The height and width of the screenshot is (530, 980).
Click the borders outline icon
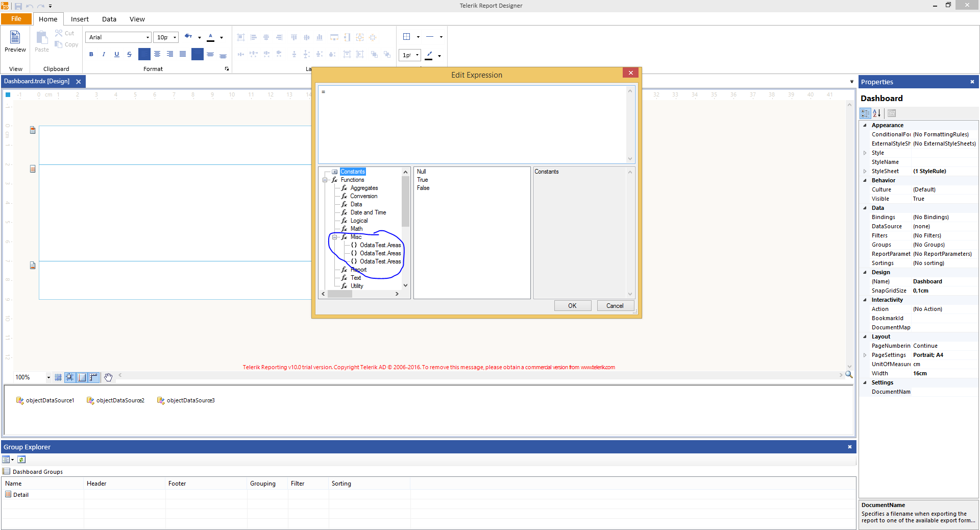coord(407,37)
